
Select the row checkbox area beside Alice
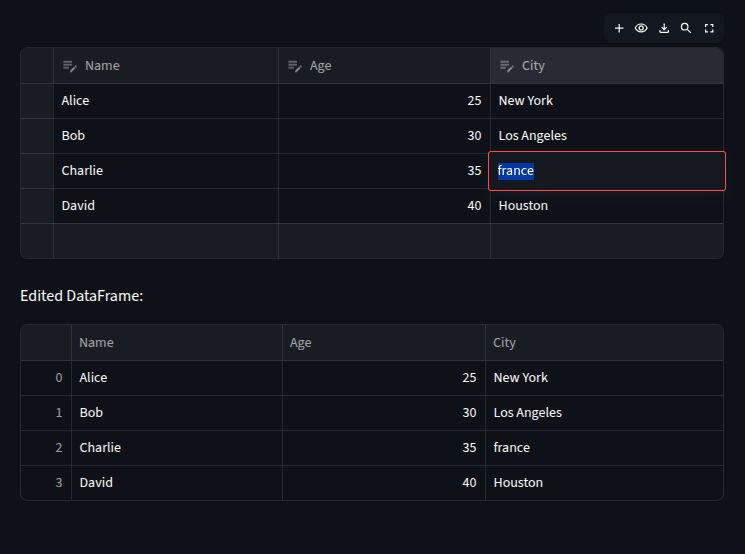coord(37,101)
